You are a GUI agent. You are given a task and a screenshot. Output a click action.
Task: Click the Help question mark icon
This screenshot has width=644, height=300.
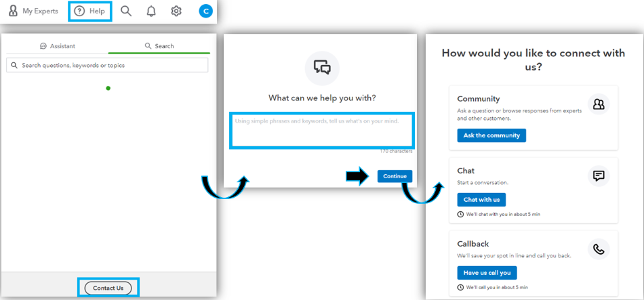click(79, 11)
